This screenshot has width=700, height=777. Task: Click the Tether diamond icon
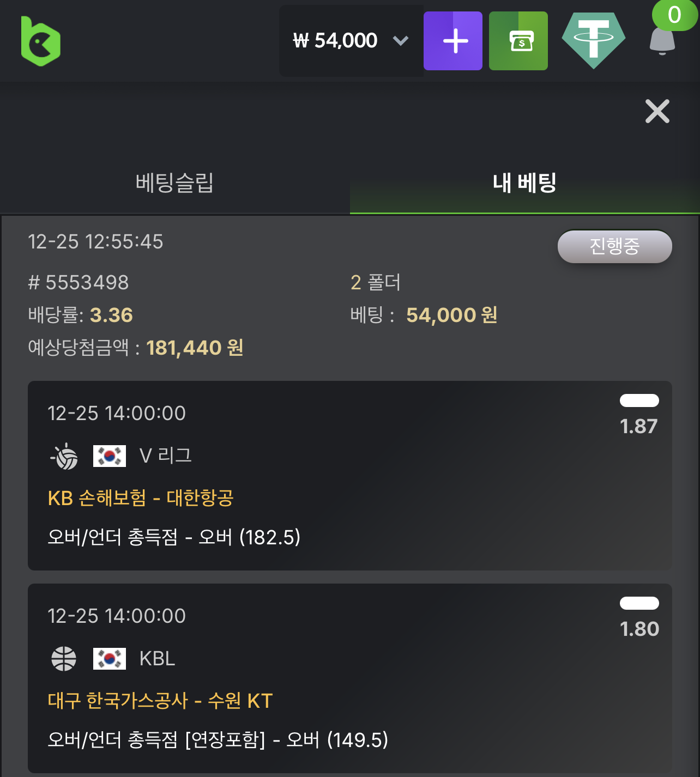(x=593, y=40)
